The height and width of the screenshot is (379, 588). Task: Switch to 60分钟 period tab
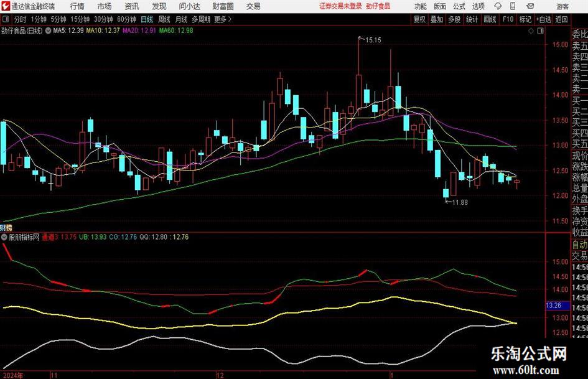click(127, 19)
